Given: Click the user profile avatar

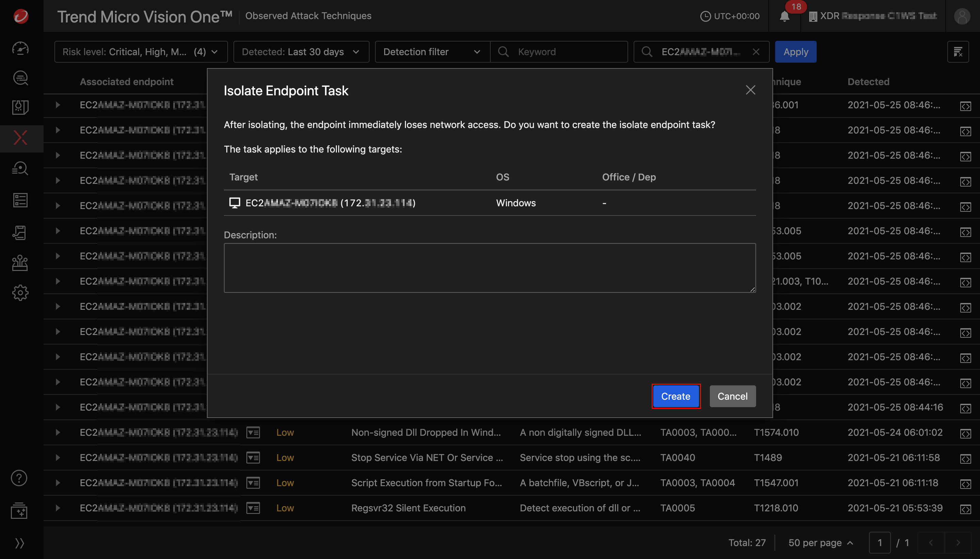Looking at the screenshot, I should point(962,16).
